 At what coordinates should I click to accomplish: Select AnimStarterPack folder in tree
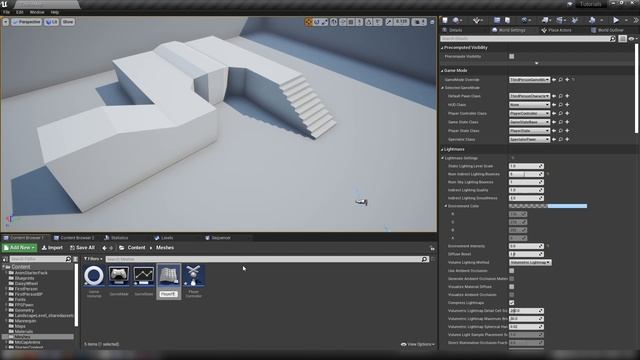(31, 273)
